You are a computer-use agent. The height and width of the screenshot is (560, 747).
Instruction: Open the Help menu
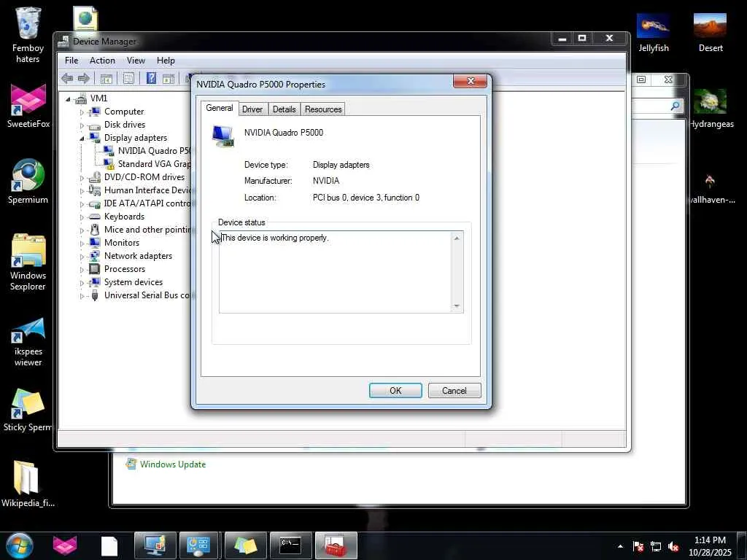pos(166,61)
